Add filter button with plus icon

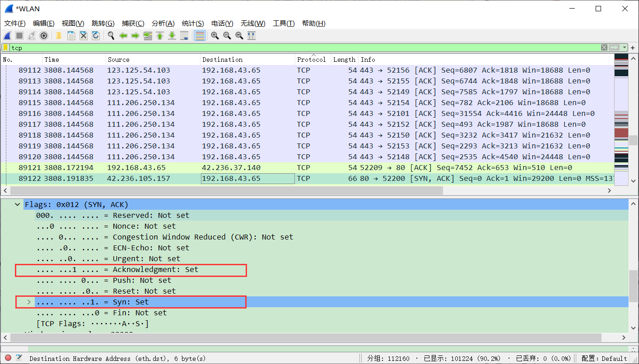[633, 47]
